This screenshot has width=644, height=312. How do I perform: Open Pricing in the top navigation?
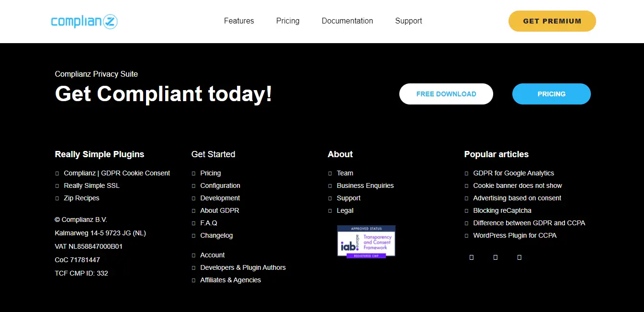(x=288, y=21)
